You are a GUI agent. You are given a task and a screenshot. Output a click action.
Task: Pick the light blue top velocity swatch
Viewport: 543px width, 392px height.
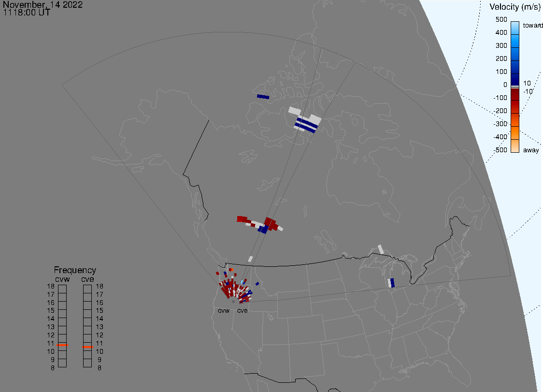[x=515, y=28]
